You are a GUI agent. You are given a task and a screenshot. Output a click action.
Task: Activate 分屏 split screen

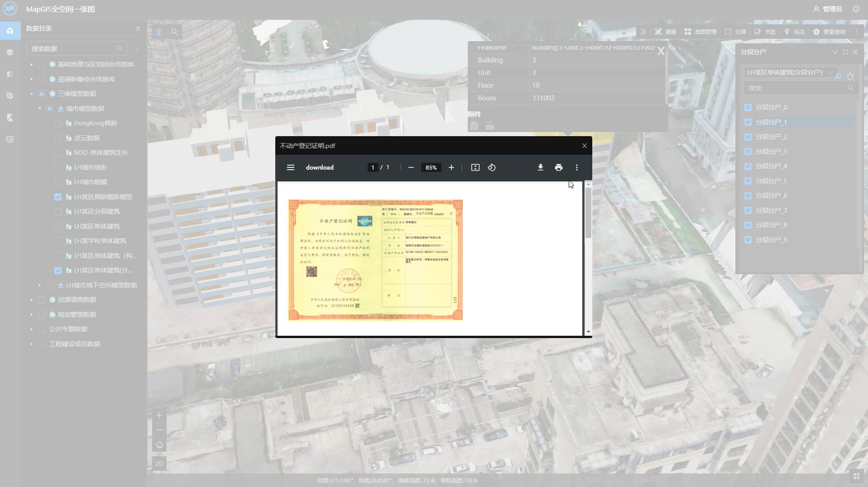(x=736, y=32)
